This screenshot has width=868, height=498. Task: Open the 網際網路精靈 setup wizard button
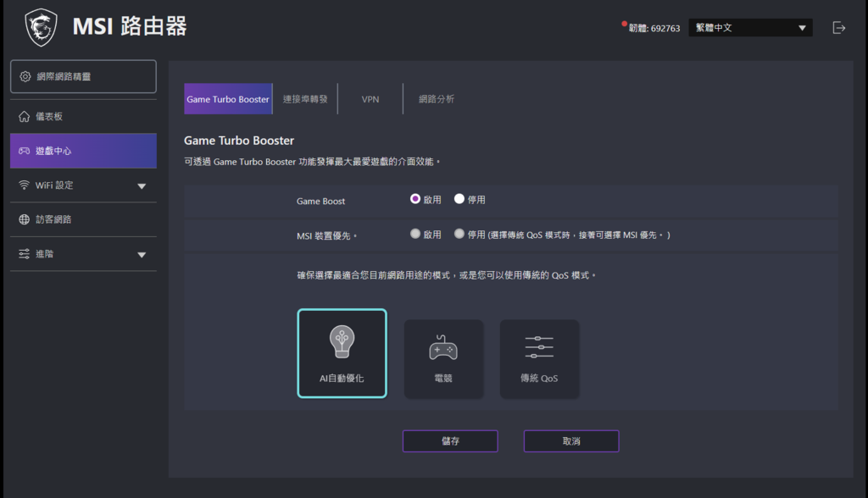coord(83,76)
